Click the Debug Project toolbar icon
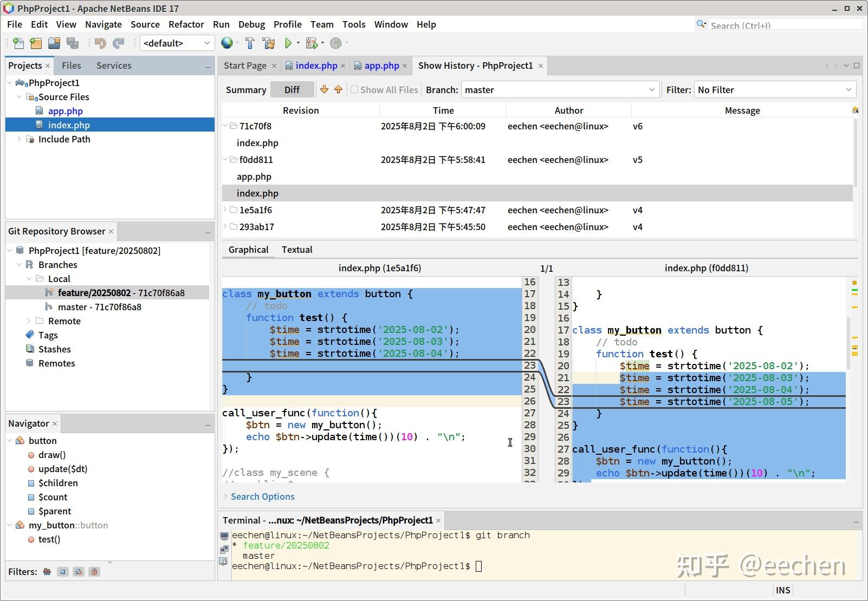 pos(312,43)
